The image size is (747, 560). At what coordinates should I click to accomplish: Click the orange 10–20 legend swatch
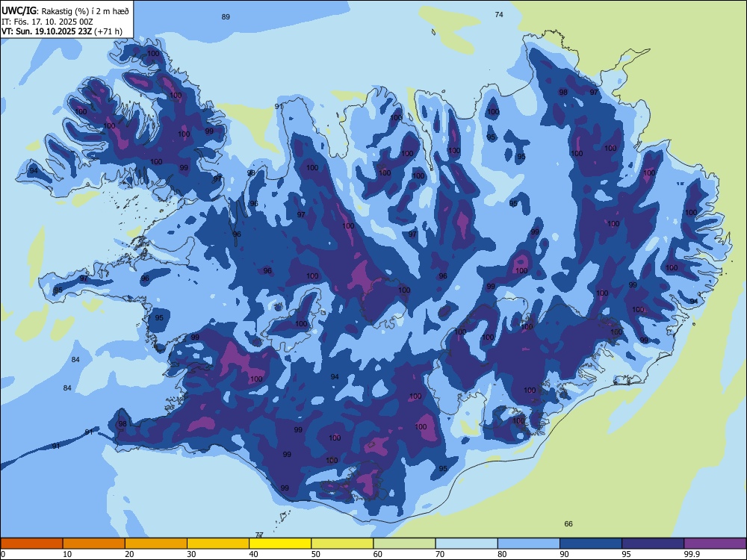point(94,544)
